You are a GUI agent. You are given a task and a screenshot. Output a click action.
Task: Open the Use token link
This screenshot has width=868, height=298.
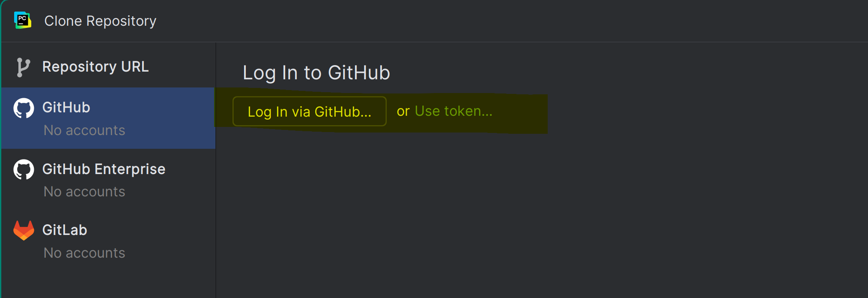pos(453,111)
